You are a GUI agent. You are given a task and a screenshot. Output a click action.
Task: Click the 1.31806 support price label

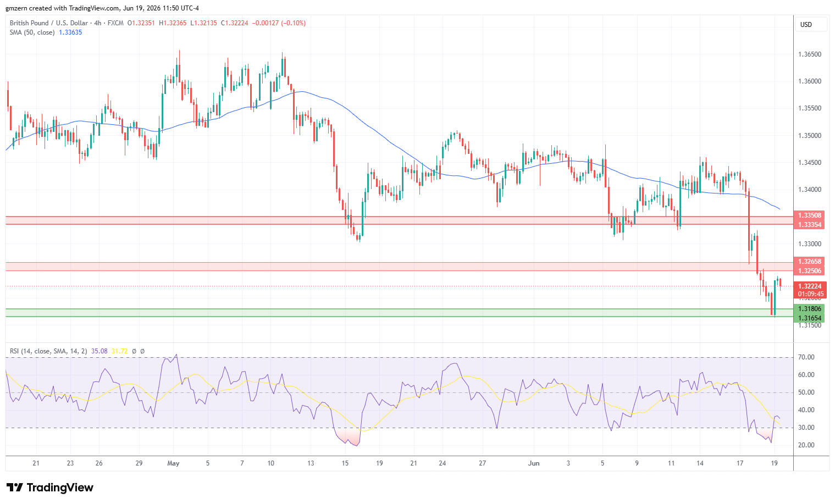click(810, 309)
